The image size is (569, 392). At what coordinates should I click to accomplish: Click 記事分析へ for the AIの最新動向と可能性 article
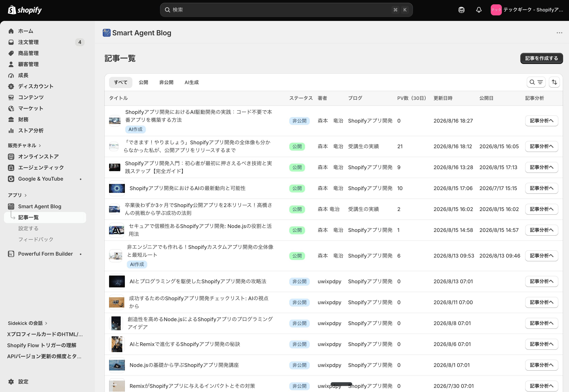pyautogui.click(x=542, y=188)
